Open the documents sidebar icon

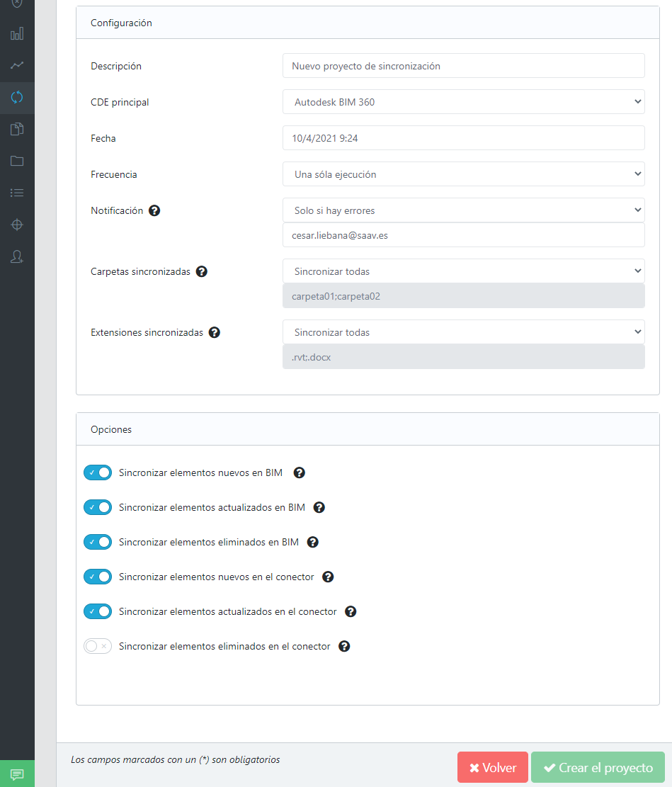pos(17,129)
